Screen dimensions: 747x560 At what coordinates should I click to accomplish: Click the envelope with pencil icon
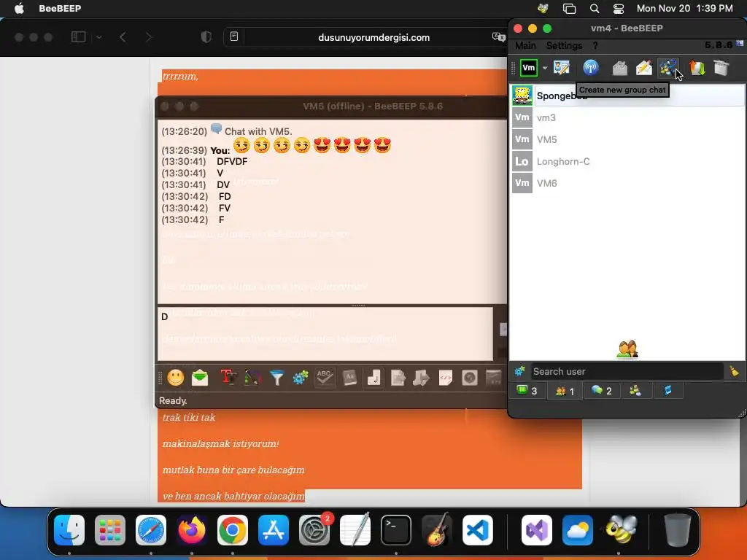click(644, 68)
